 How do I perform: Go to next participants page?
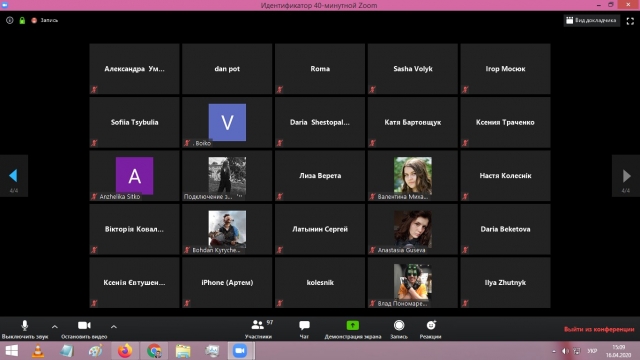coord(626,176)
